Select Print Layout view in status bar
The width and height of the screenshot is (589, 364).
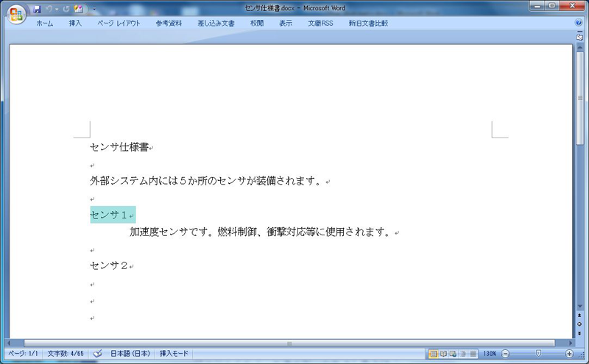tap(433, 354)
